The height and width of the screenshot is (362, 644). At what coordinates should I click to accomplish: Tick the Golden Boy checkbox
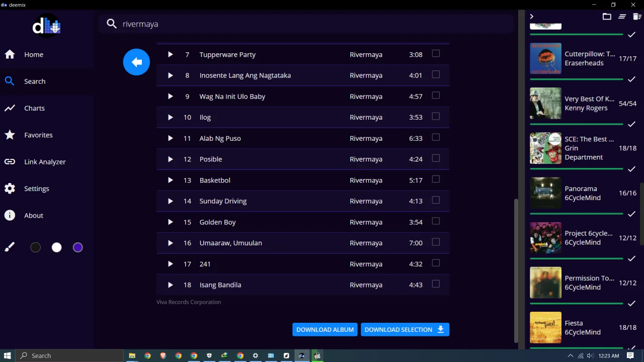(x=436, y=221)
